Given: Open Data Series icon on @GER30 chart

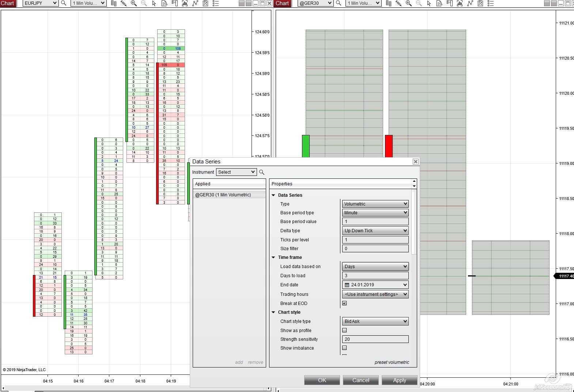Looking at the screenshot, I should coord(460,3).
